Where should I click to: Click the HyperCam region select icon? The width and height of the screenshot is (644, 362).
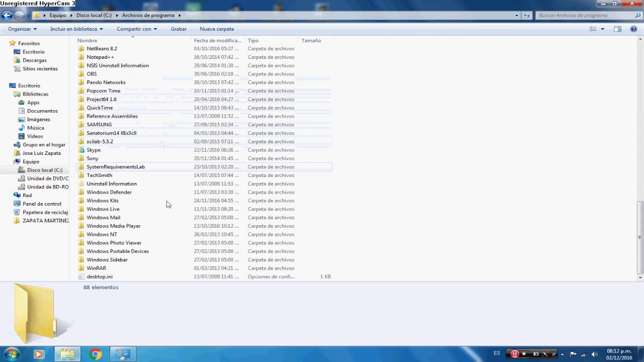click(544, 354)
